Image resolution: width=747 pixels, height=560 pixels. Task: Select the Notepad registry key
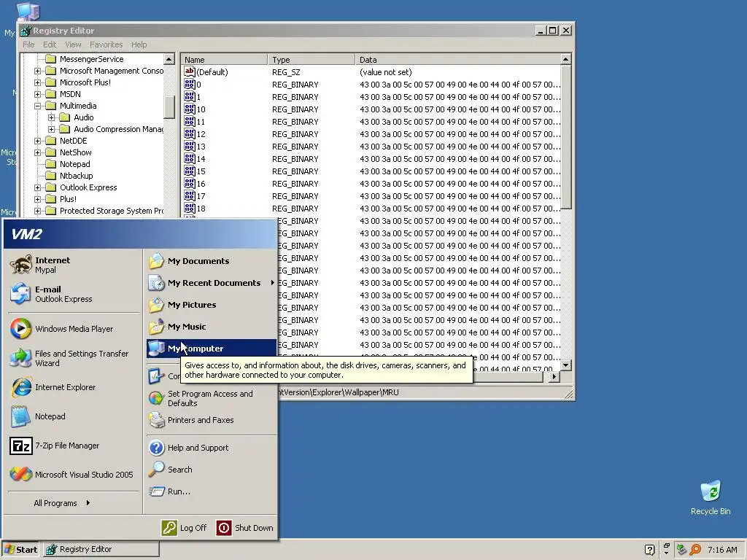click(x=75, y=164)
